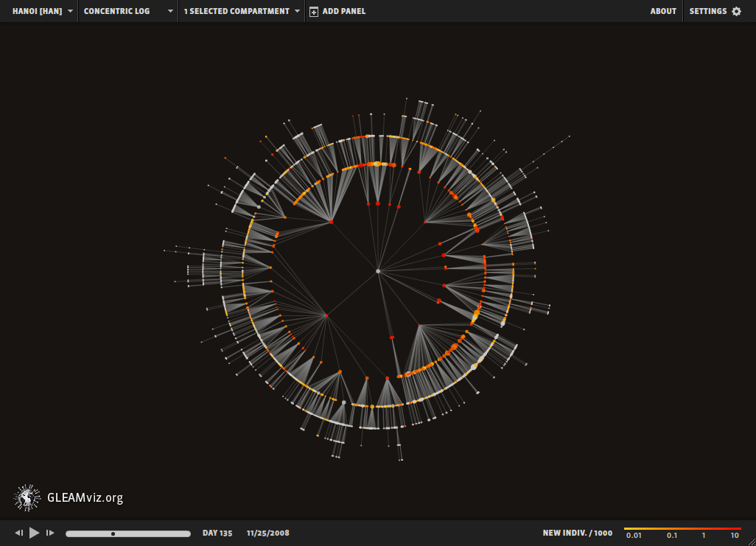Click the central Hanoi root node
This screenshot has width=756, height=546.
pyautogui.click(x=378, y=271)
